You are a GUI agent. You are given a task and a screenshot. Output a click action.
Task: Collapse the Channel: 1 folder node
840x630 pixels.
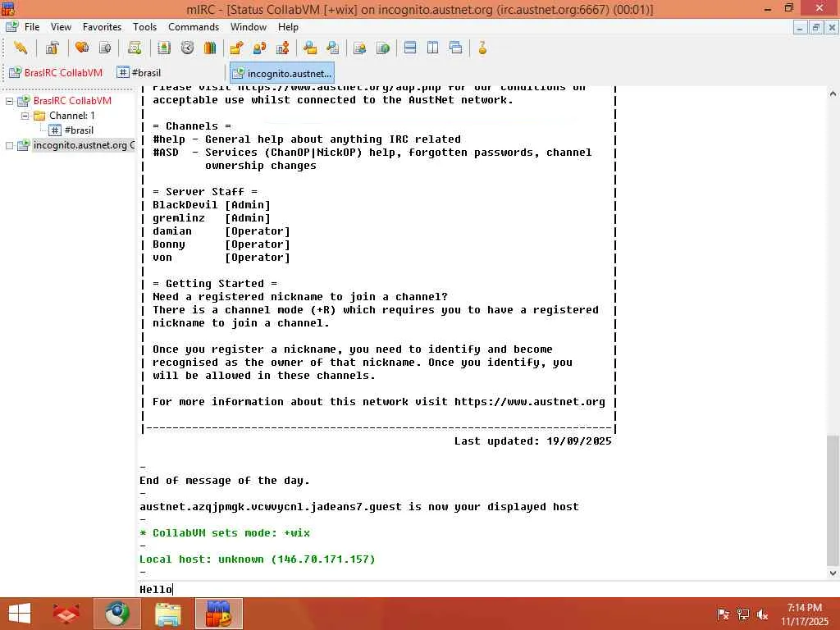coord(25,116)
